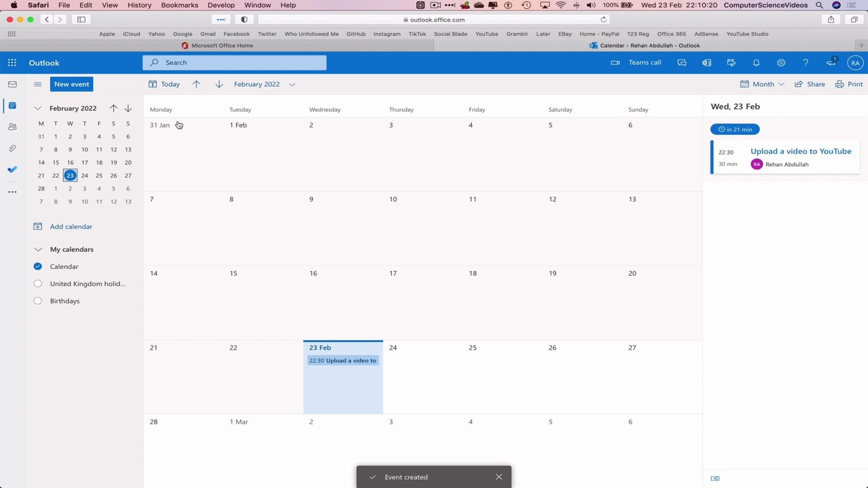This screenshot has height=488, width=868.
Task: Collapse the mini calendar February 2022
Action: (37, 108)
